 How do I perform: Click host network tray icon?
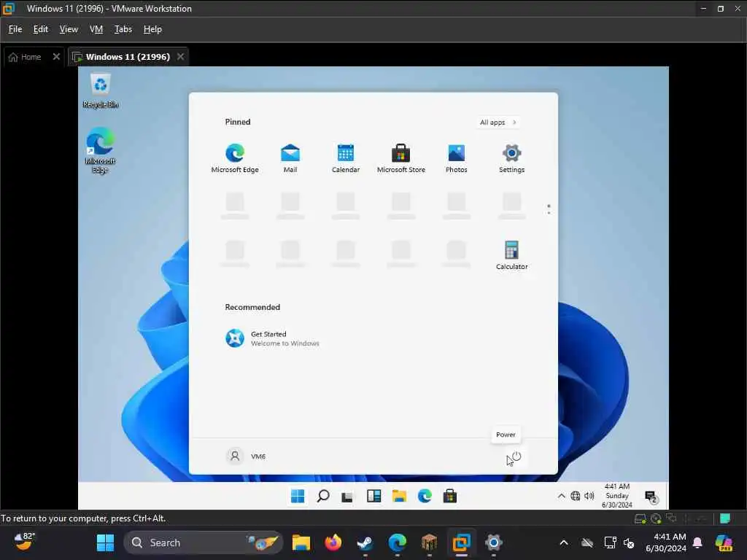pos(610,542)
